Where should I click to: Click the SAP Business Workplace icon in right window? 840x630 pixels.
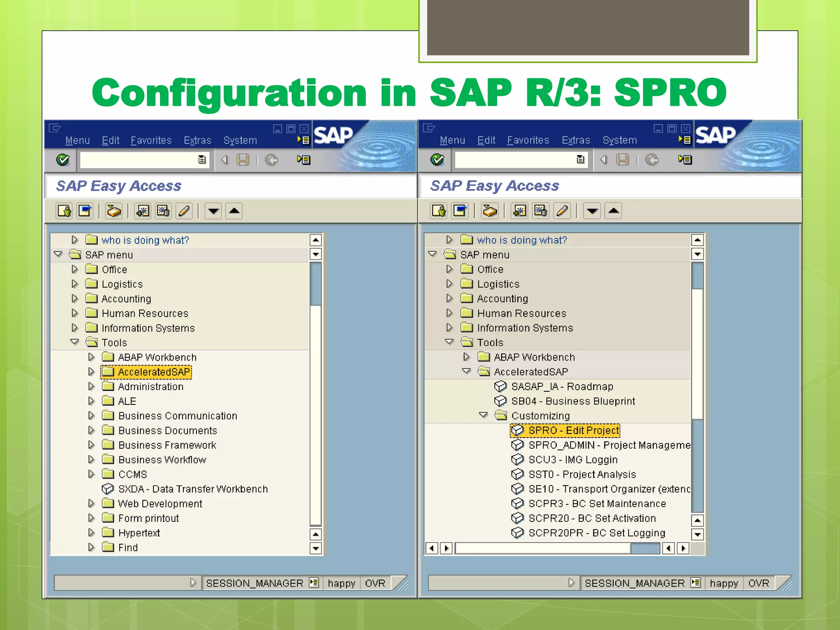click(490, 211)
